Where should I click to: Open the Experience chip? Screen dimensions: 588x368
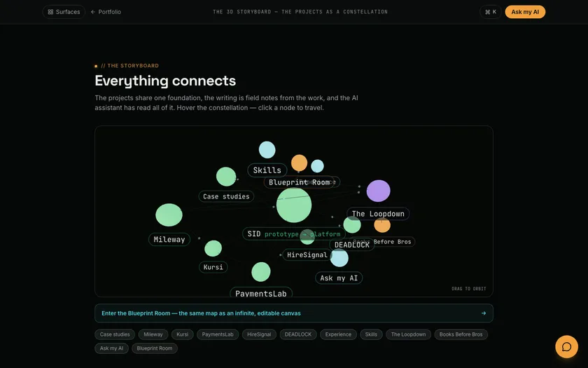tap(338, 334)
